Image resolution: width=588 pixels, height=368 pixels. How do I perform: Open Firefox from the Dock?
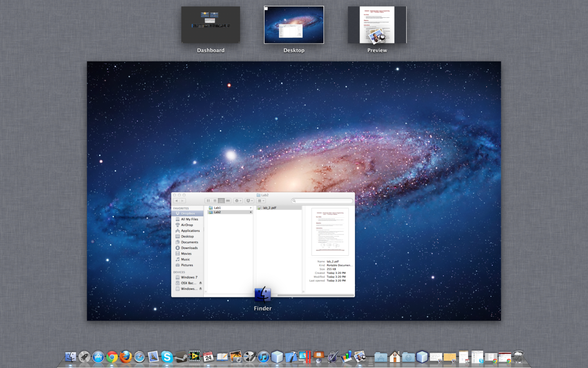click(126, 357)
